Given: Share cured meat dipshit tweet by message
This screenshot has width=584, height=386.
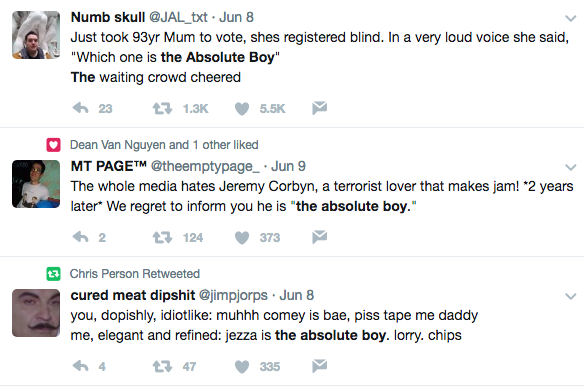Looking at the screenshot, I should [x=320, y=366].
